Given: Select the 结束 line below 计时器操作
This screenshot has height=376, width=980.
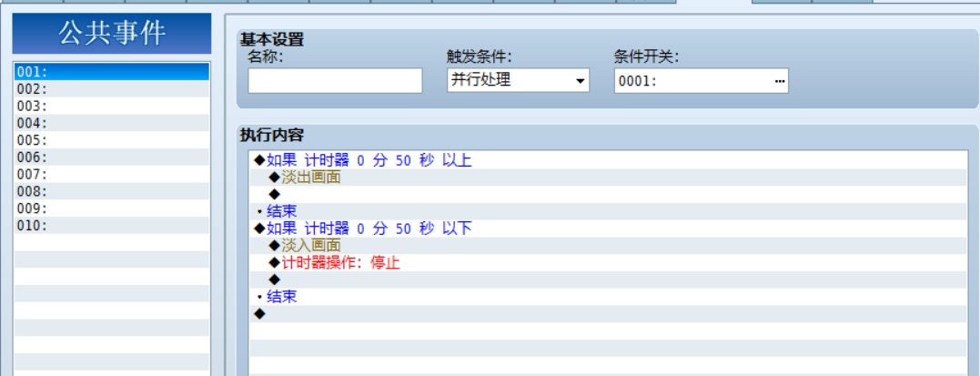Looking at the screenshot, I should click(x=608, y=297).
